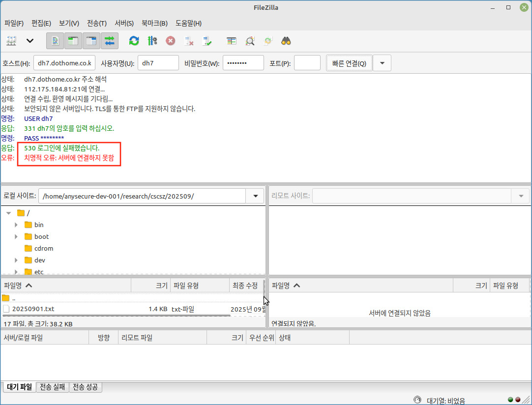The height and width of the screenshot is (405, 532).
Task: Toggle directory comparison icon
Action: coord(250,41)
